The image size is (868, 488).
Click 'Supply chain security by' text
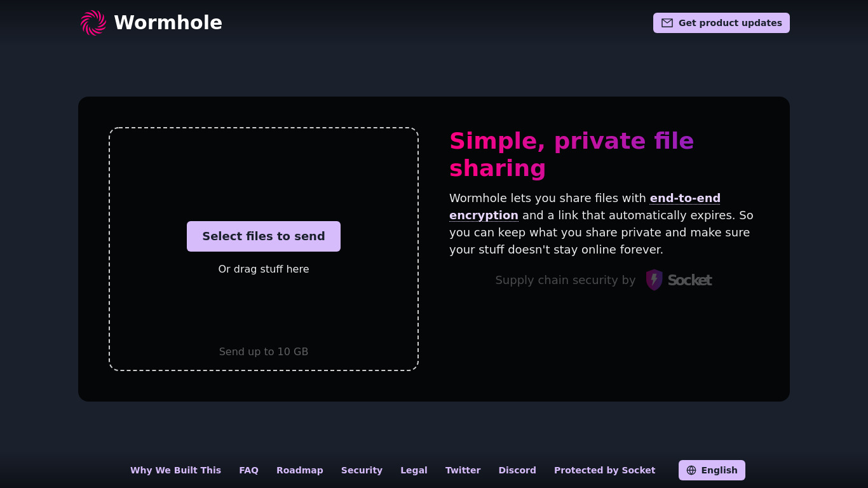[566, 280]
